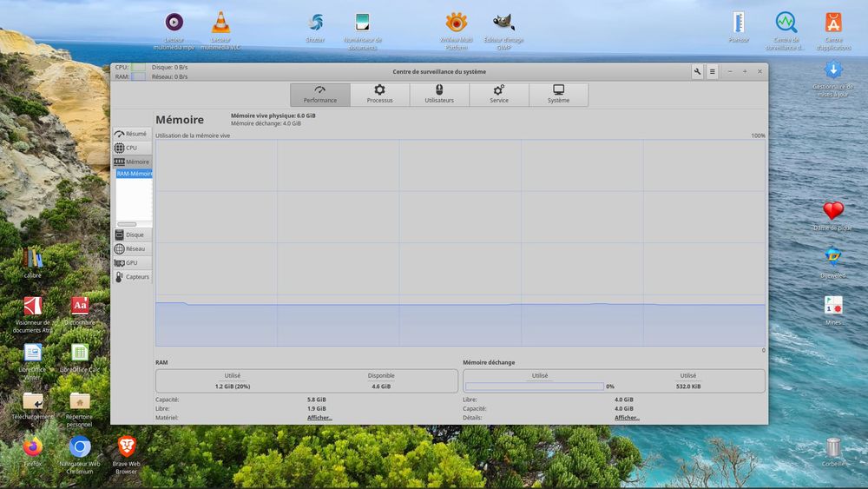
Task: Open Lecteur multimédia VLC desktop icon
Action: click(x=220, y=30)
